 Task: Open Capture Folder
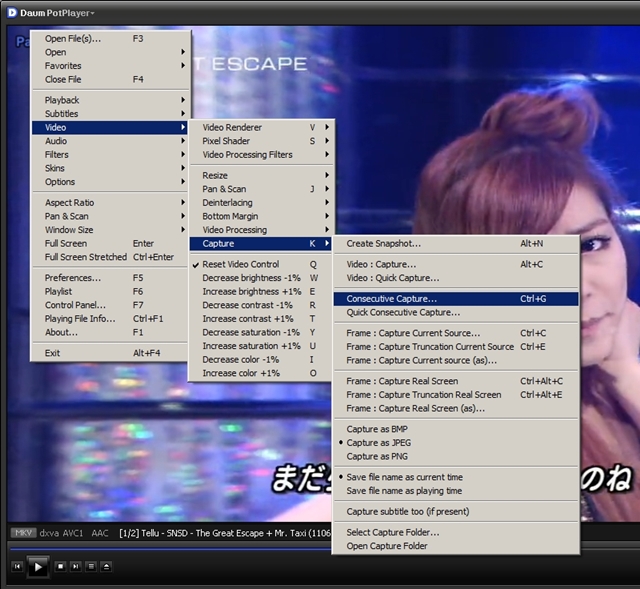pos(387,546)
